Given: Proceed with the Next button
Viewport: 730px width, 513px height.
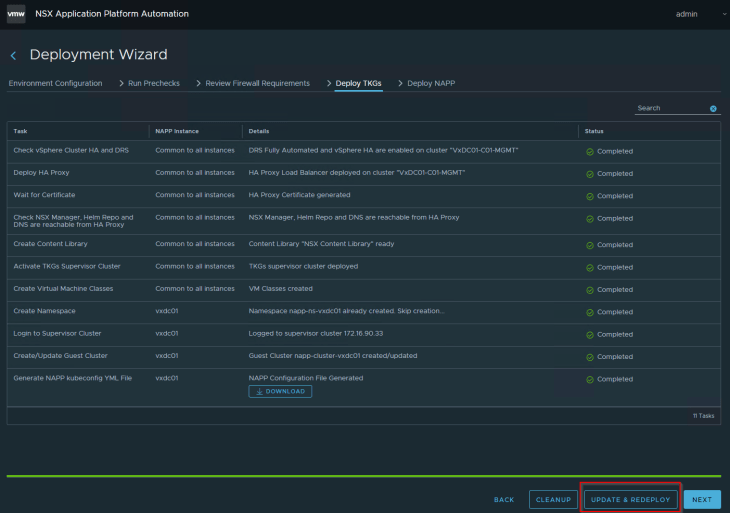Looking at the screenshot, I should click(x=702, y=499).
